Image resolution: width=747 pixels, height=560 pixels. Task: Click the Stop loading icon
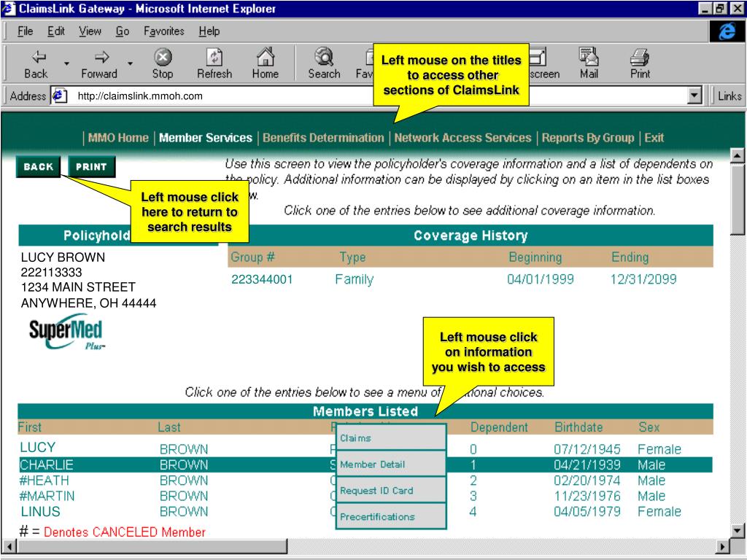(163, 57)
